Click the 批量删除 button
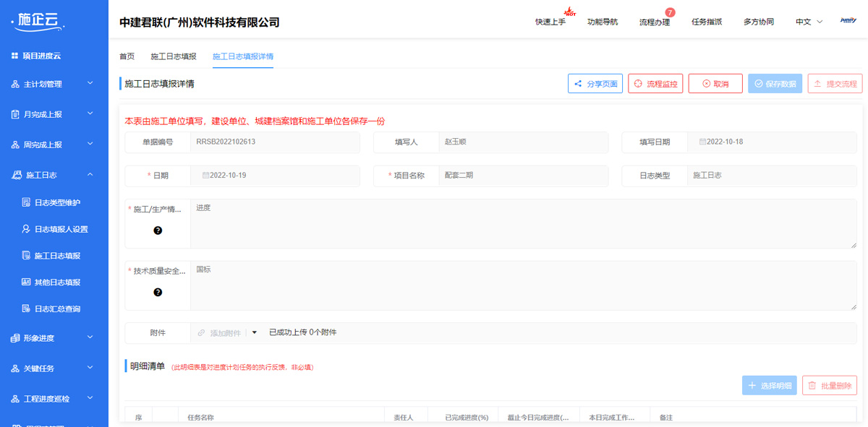 (830, 386)
